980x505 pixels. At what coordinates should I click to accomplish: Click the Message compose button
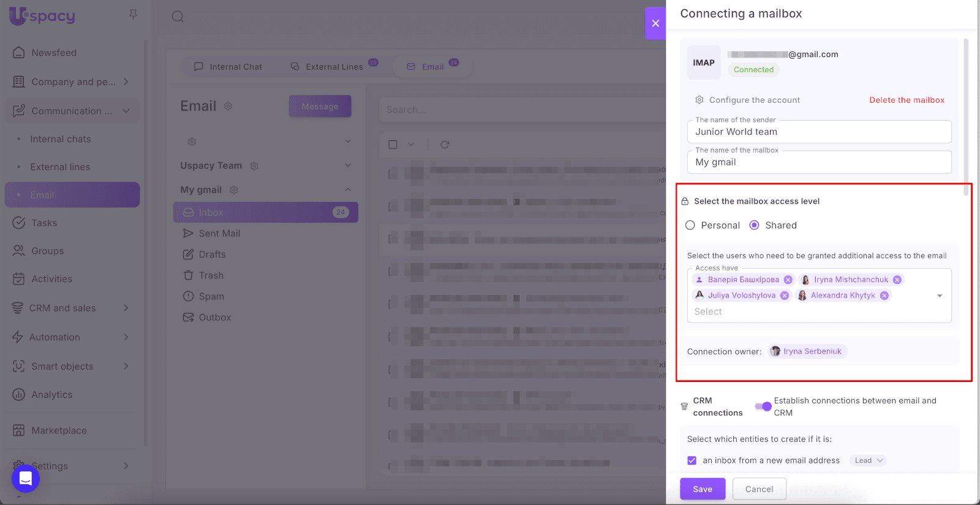tap(320, 107)
